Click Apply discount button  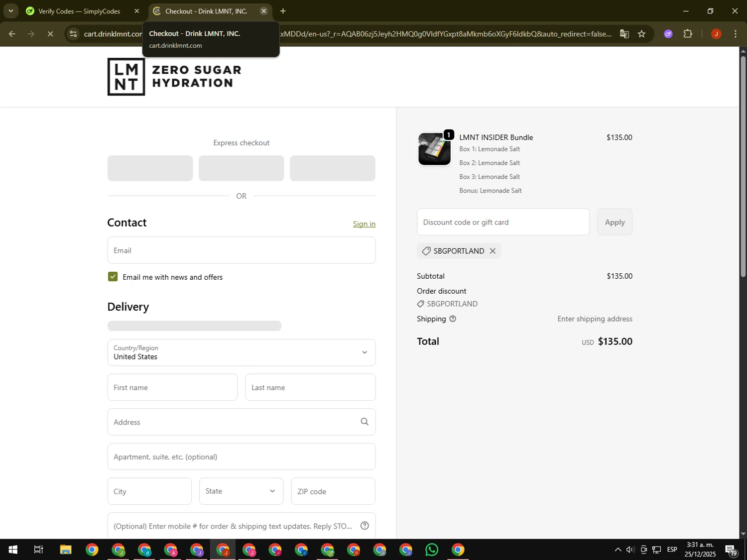615,222
